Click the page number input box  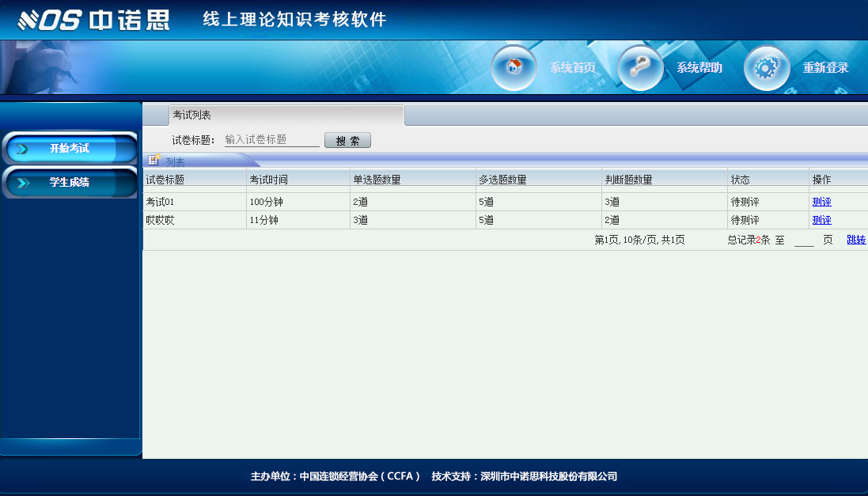[x=804, y=240]
